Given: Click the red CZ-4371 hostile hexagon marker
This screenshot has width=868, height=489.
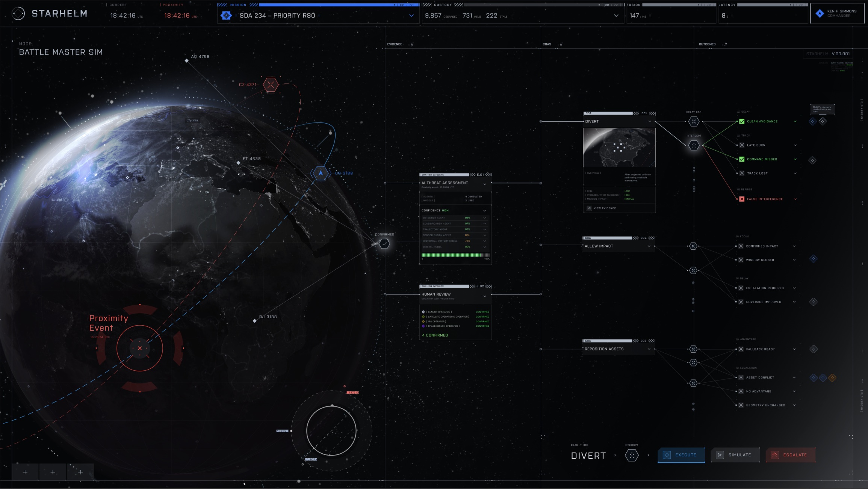Looking at the screenshot, I should [x=271, y=85].
